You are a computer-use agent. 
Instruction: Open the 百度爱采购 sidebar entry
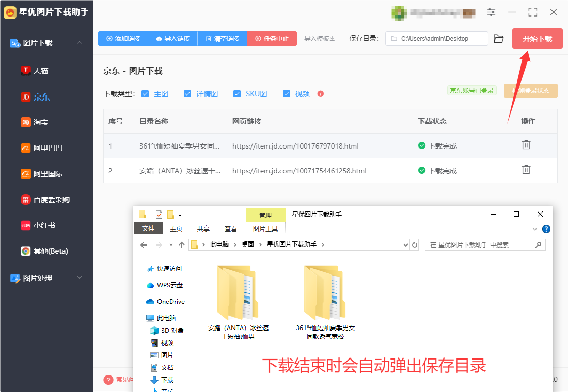pyautogui.click(x=45, y=200)
